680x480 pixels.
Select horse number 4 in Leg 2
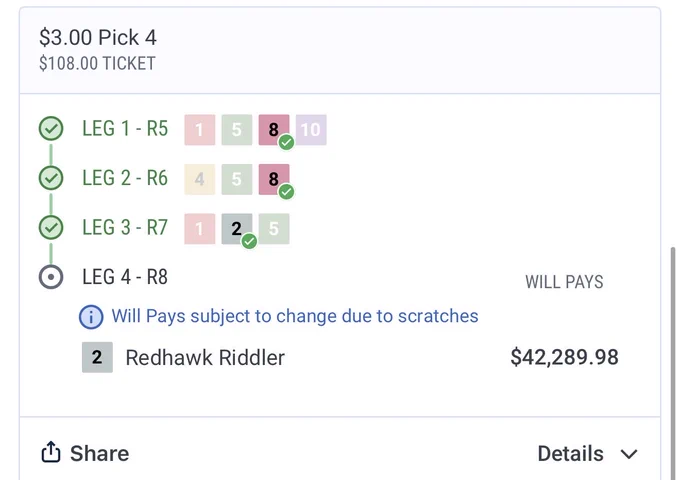199,179
